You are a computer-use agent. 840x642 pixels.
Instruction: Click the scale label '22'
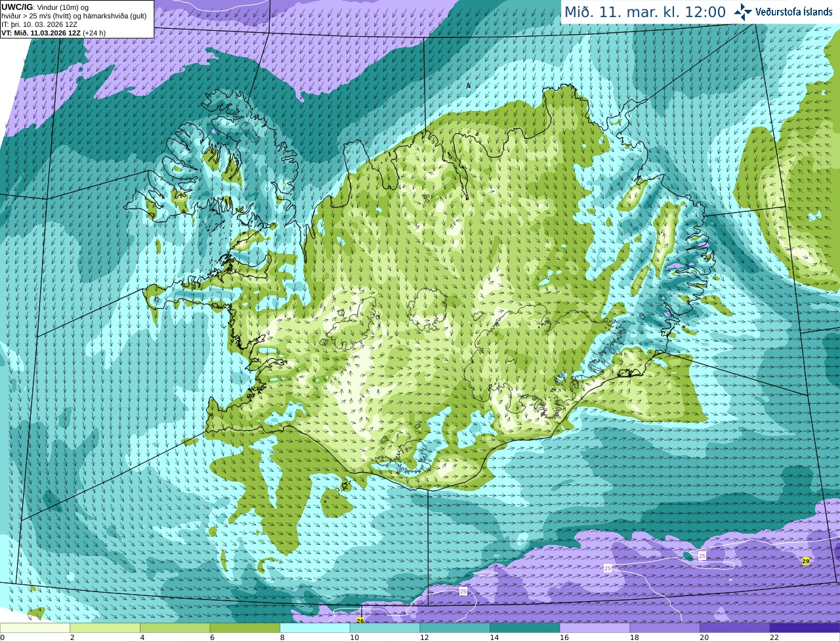[774, 637]
